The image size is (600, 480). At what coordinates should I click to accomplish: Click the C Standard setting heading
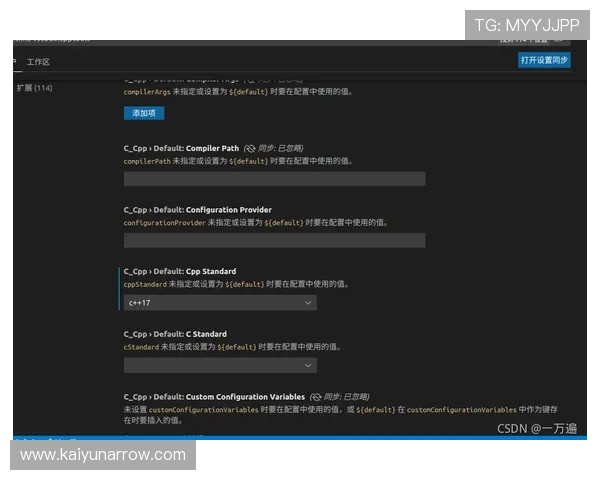tap(175, 334)
